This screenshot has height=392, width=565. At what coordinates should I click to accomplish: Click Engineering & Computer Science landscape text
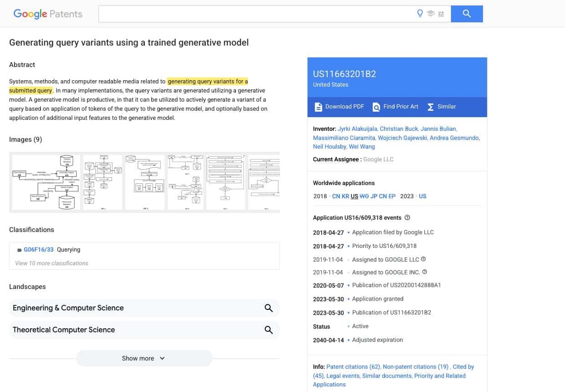coord(68,308)
